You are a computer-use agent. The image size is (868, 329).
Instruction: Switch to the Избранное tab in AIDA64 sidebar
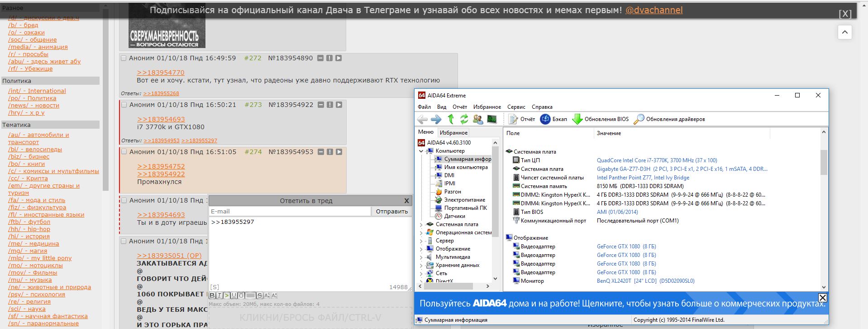pyautogui.click(x=453, y=132)
